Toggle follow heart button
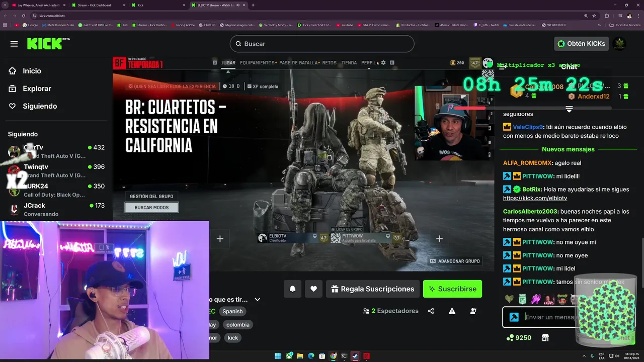Image resolution: width=644 pixels, height=362 pixels. pyautogui.click(x=313, y=289)
